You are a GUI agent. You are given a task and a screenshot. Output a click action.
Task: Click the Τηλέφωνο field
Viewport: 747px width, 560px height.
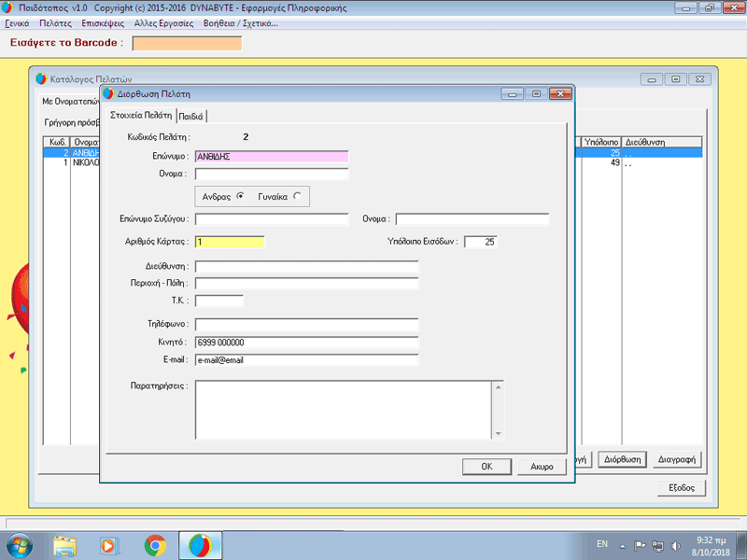click(x=306, y=325)
